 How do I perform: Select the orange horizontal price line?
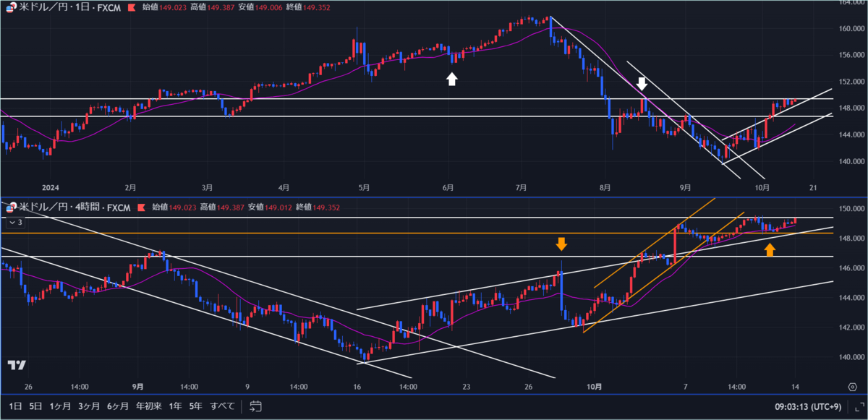tap(362, 233)
